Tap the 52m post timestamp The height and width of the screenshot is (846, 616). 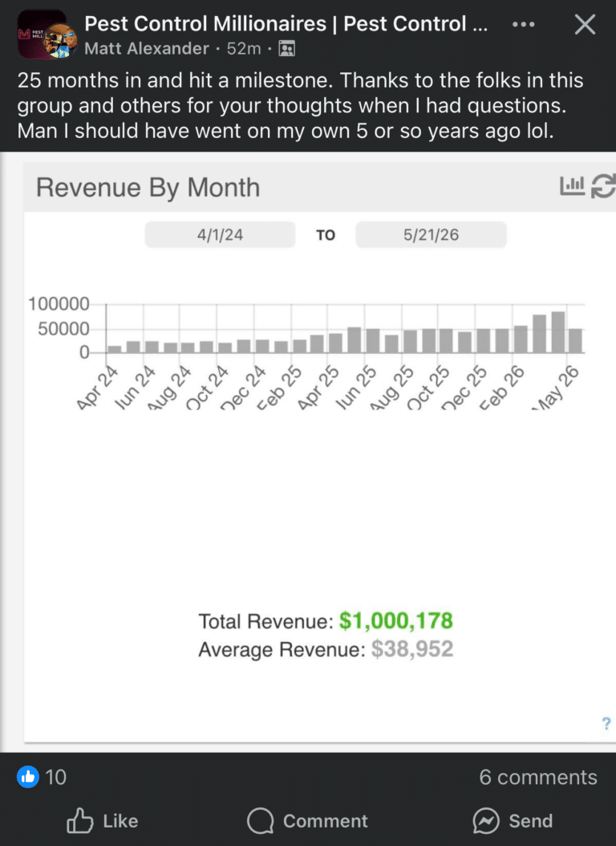tap(244, 48)
